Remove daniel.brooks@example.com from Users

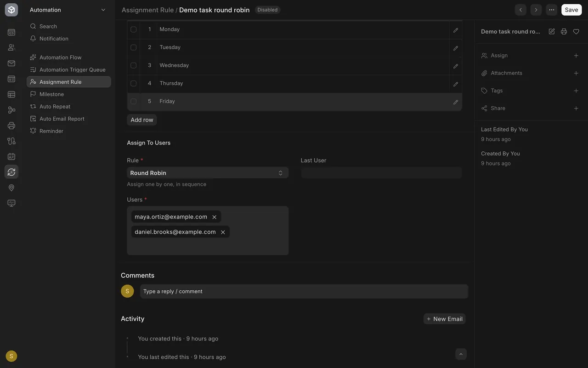point(223,232)
